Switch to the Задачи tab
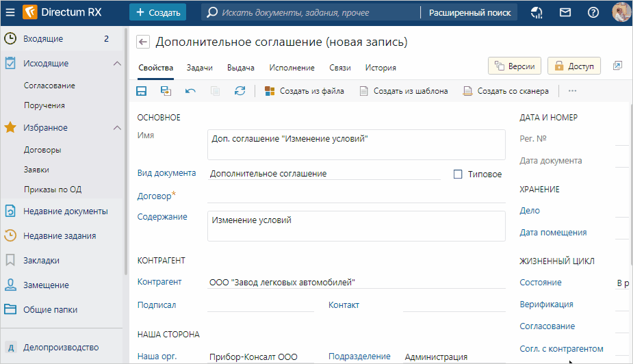 point(199,68)
